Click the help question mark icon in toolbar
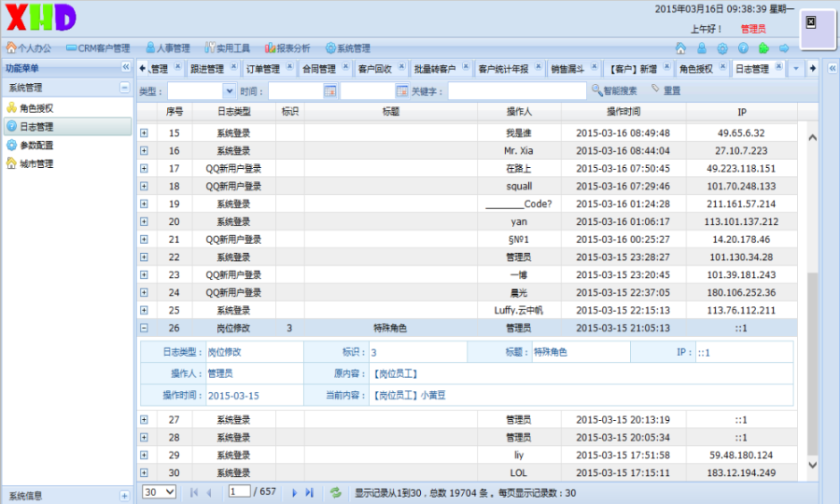 (743, 49)
